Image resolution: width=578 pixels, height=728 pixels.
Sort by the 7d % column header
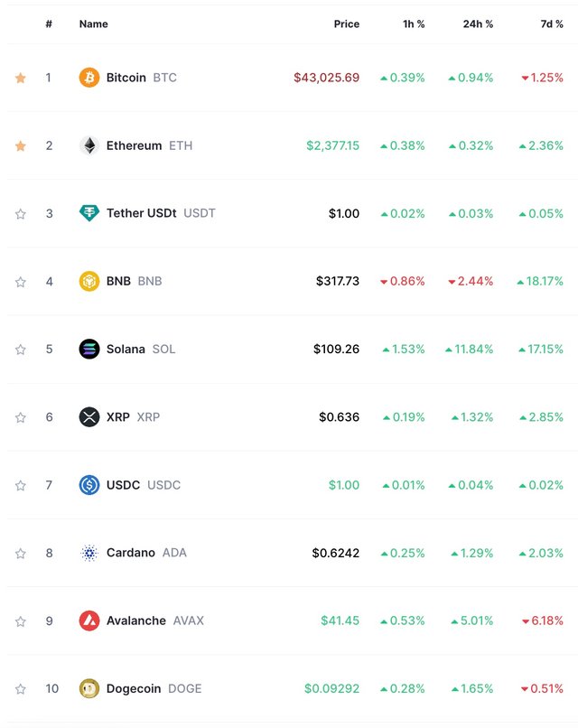551,24
